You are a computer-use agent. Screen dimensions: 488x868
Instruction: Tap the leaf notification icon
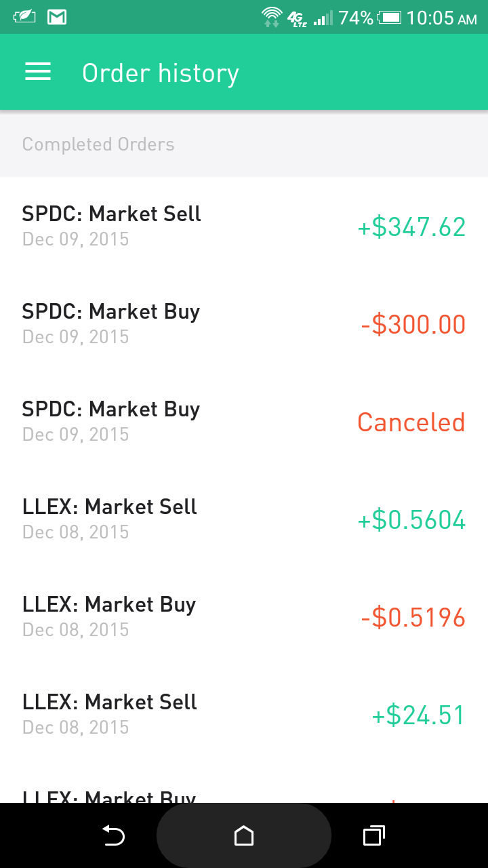(x=24, y=17)
